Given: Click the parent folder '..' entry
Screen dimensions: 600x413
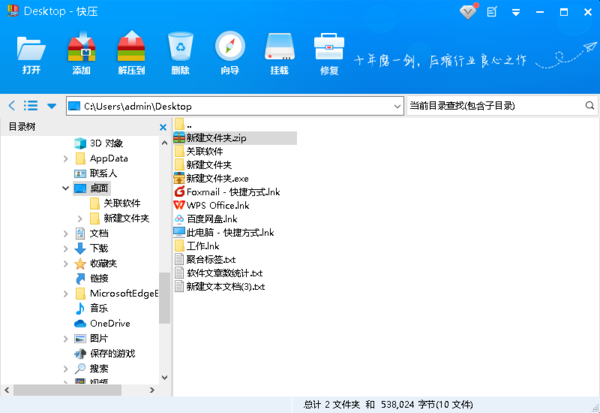Looking at the screenshot, I should (x=183, y=124).
